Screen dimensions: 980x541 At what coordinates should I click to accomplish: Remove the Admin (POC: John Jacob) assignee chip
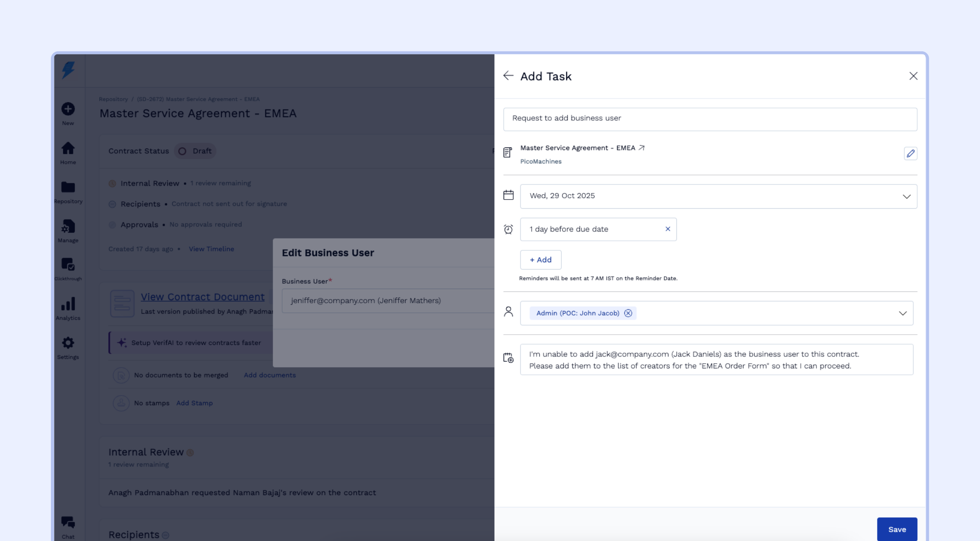(628, 313)
